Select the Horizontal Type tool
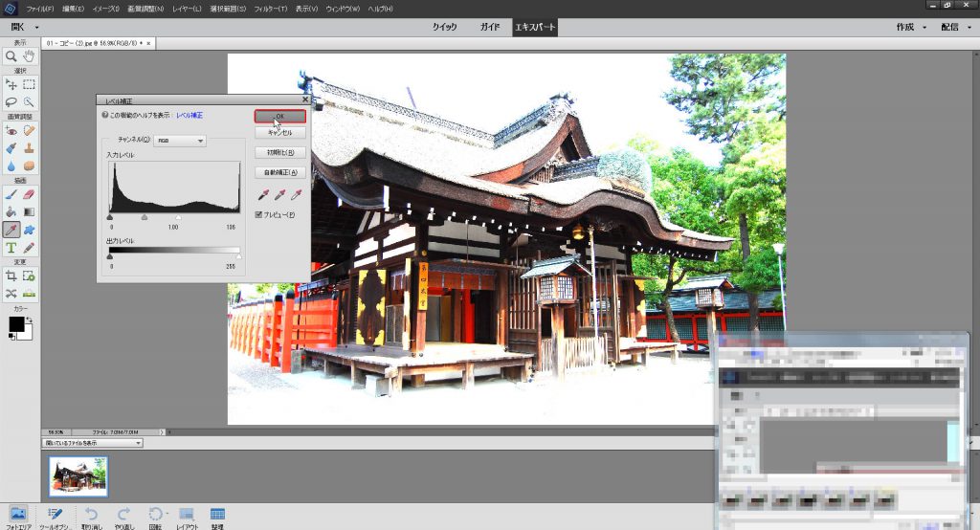The image size is (980, 530). click(x=11, y=248)
